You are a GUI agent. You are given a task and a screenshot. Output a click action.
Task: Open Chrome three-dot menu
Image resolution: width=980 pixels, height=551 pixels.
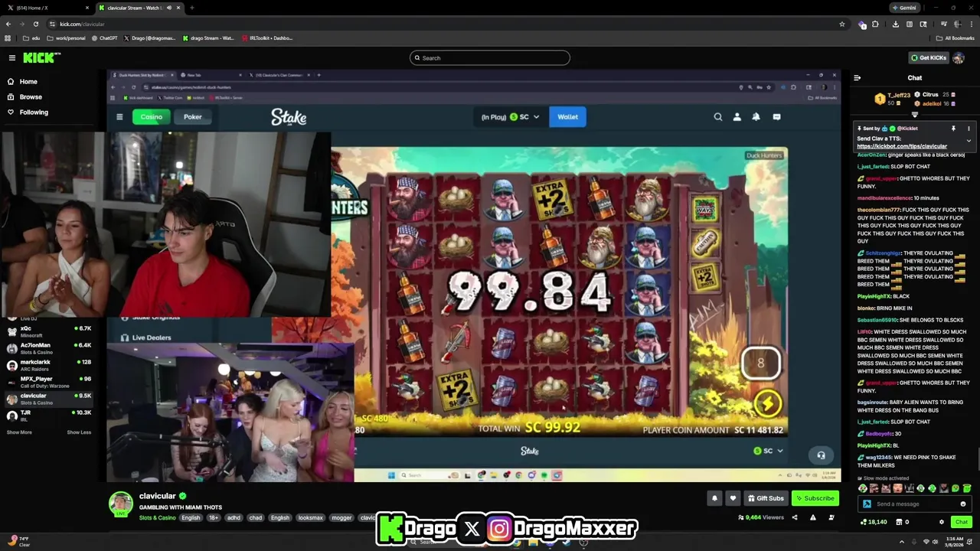pos(970,24)
